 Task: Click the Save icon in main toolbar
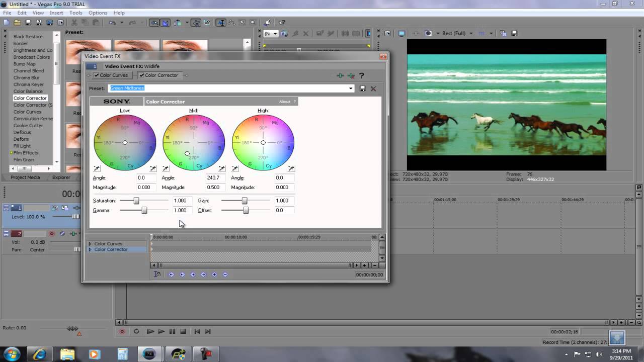pyautogui.click(x=28, y=23)
